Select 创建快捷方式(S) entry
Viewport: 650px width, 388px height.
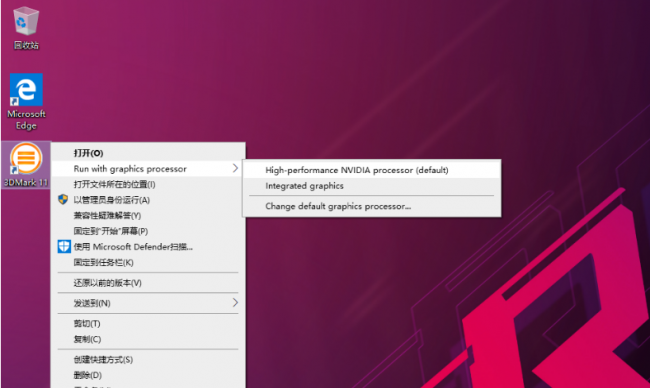coord(148,359)
